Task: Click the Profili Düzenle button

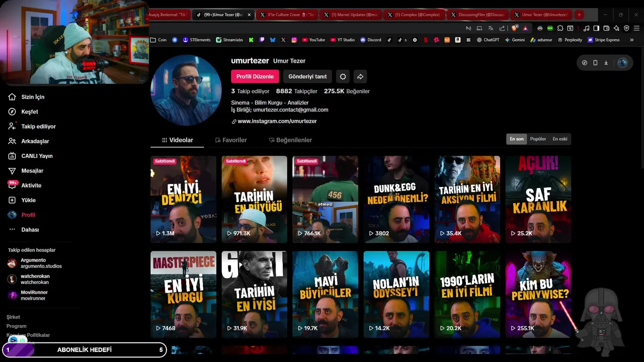Action: pos(255,76)
